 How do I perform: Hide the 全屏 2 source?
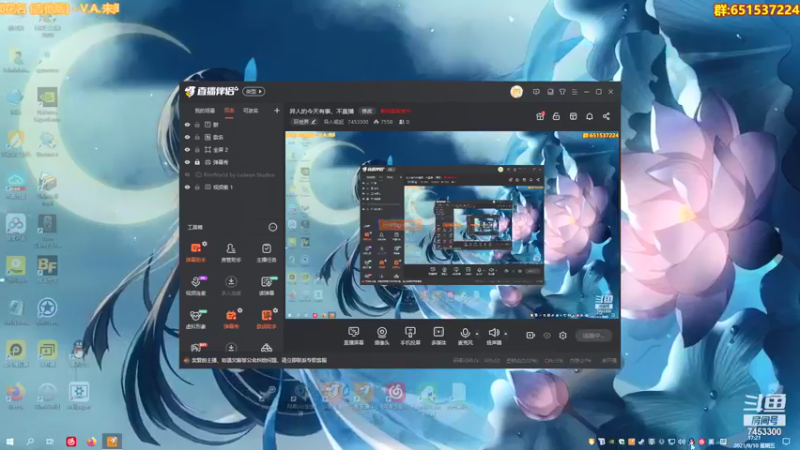187,149
